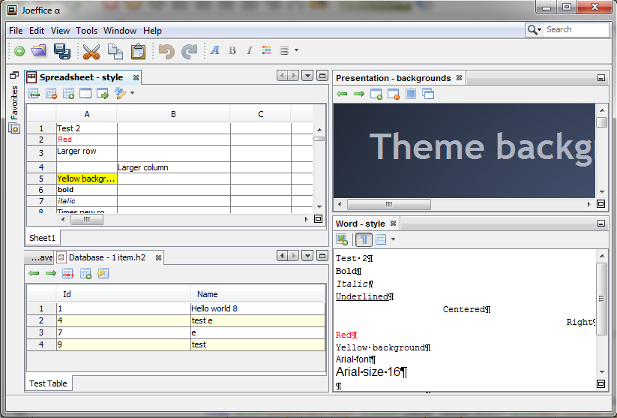Toggle Bold formatting in main toolbar

tap(231, 51)
